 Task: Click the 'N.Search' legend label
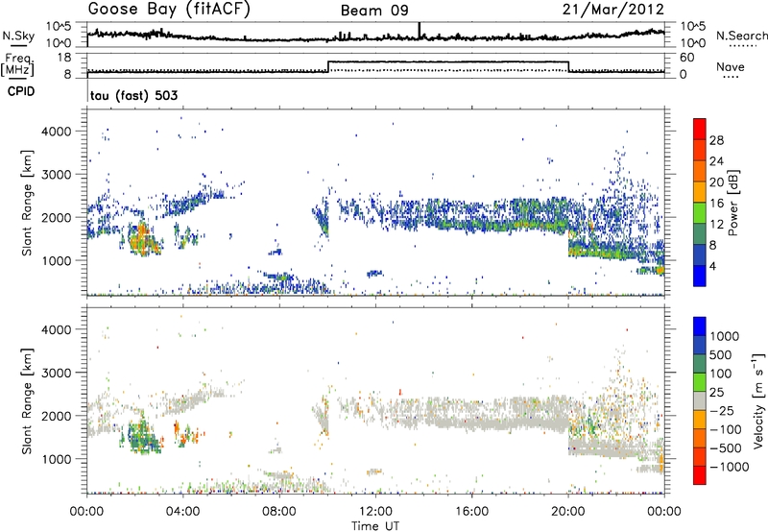[x=741, y=36]
